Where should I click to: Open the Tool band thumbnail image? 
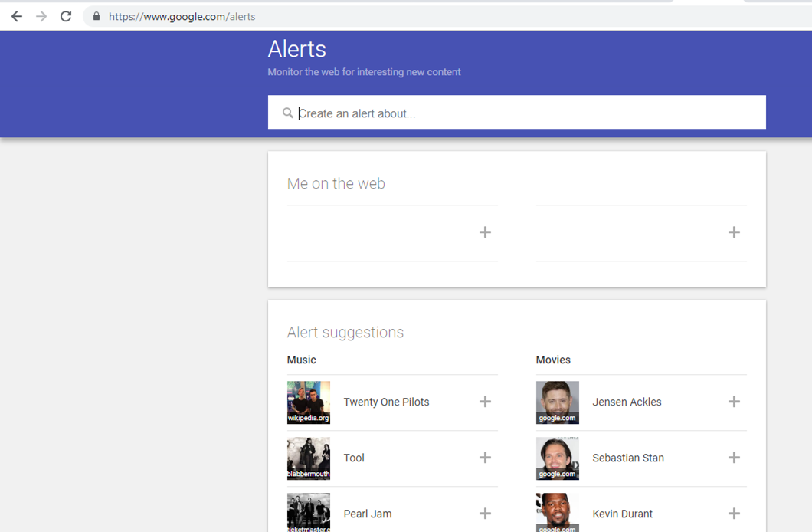coord(309,458)
